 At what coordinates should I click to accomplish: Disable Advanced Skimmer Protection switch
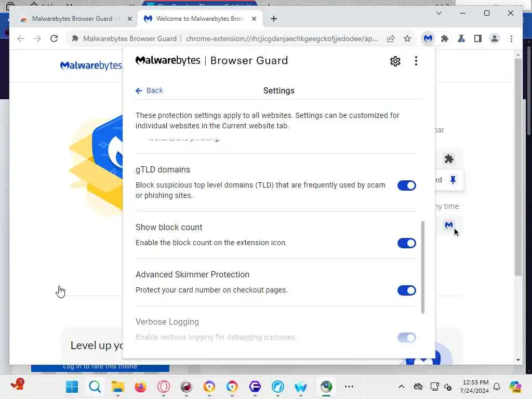click(x=406, y=290)
